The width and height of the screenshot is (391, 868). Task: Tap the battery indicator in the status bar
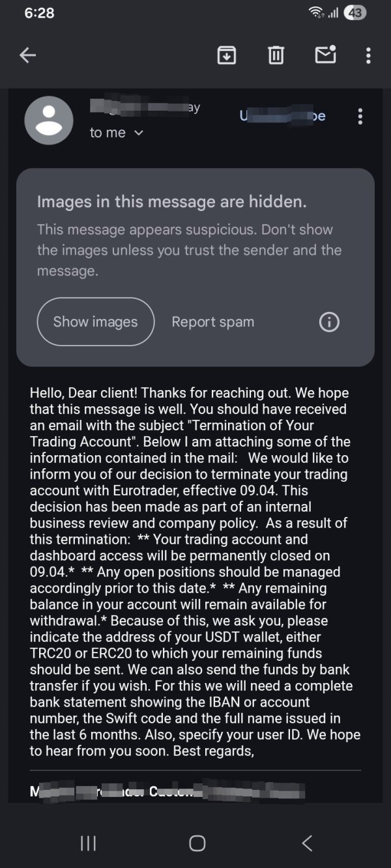click(x=356, y=13)
